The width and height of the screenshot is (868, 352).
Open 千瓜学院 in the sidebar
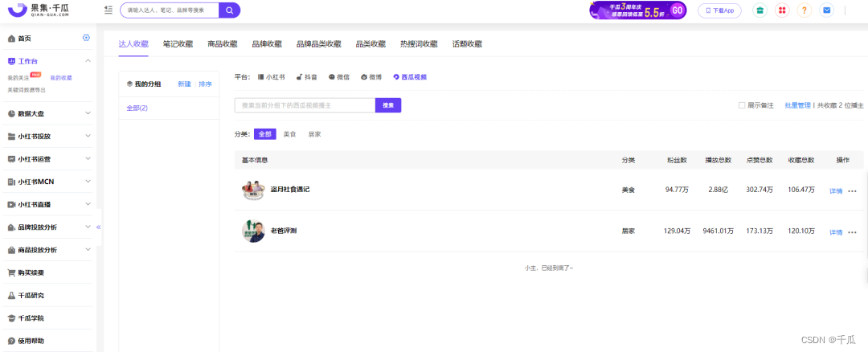coord(31,318)
